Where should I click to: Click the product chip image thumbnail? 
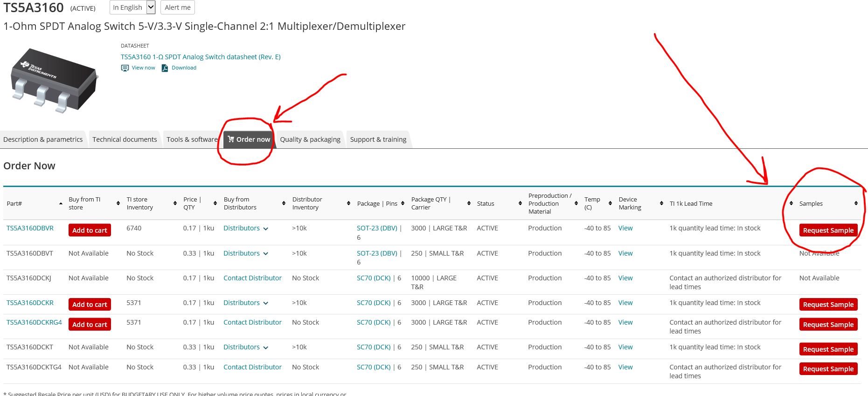[55, 80]
